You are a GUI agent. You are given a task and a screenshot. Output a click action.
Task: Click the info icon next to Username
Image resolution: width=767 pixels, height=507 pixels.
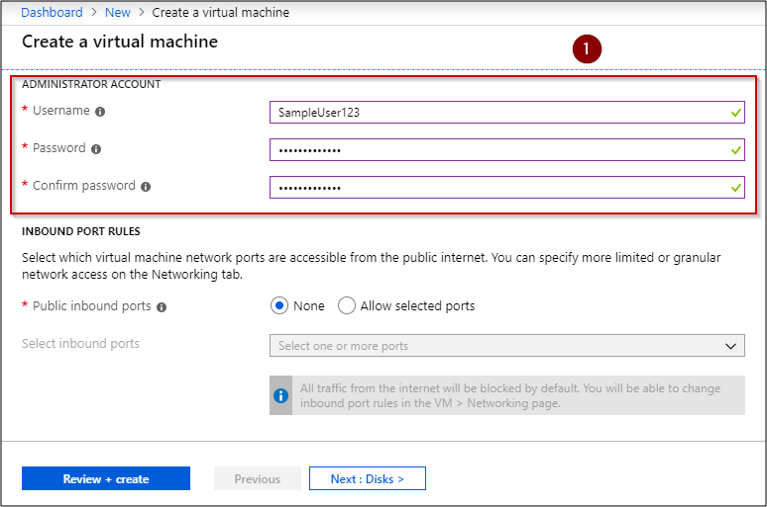click(x=100, y=111)
